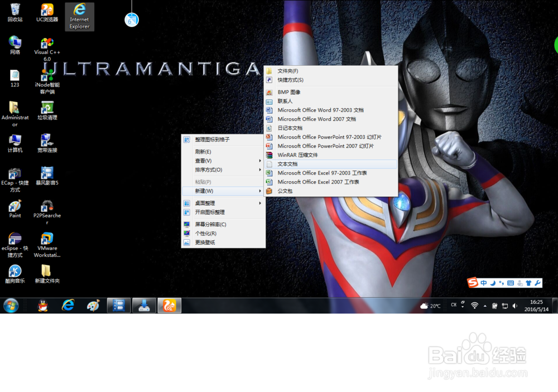Viewport: 558px width, 392px height.
Task: Open the paint palette taskbar icon
Action: click(x=93, y=306)
